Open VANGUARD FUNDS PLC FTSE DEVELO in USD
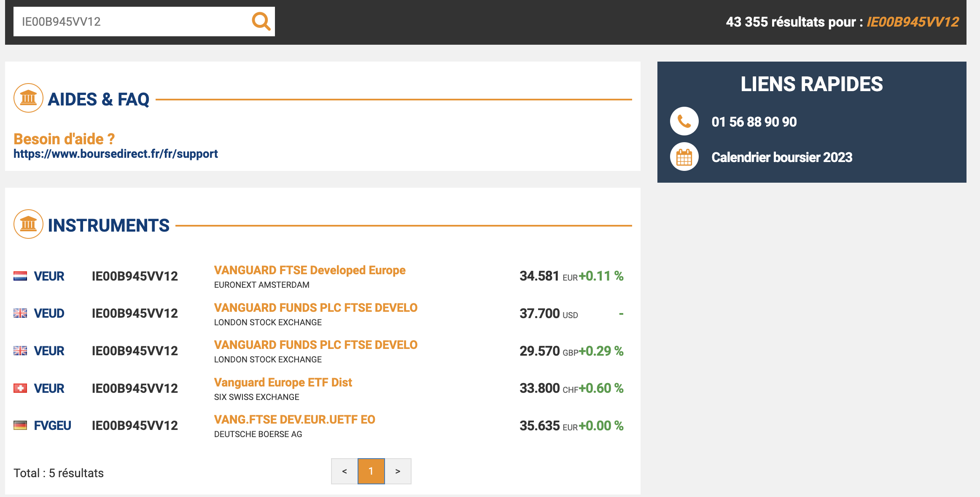The width and height of the screenshot is (980, 497). click(x=315, y=308)
